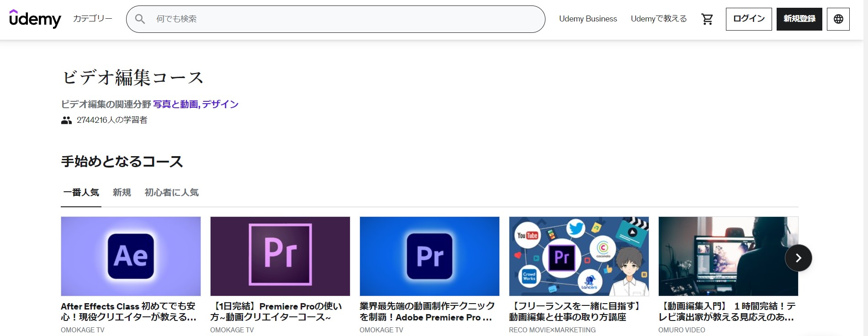Focus the 何でも検索 search field
868x336 pixels.
(x=336, y=19)
